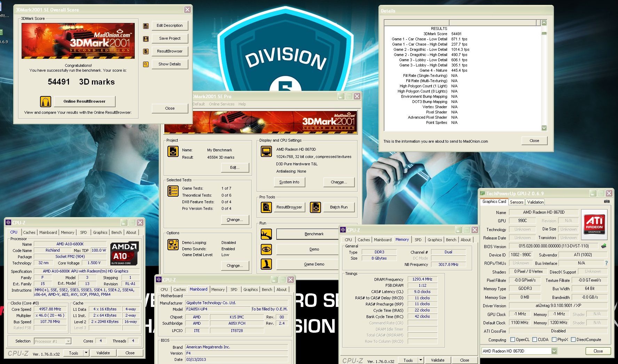This screenshot has height=364, width=618.
Task: Click the Project icon in 3DMark2001 window
Action: pos(173,151)
